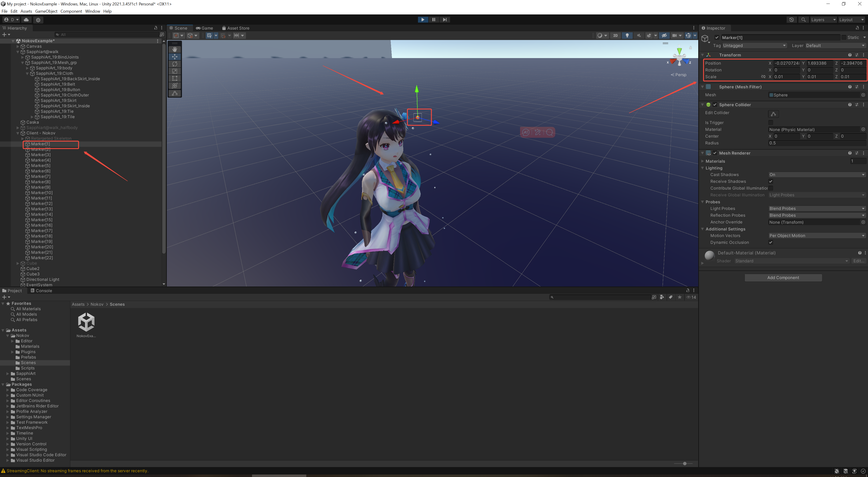Toggle the scene gizmo rotation lock
The image size is (868, 477).
coord(690,47)
